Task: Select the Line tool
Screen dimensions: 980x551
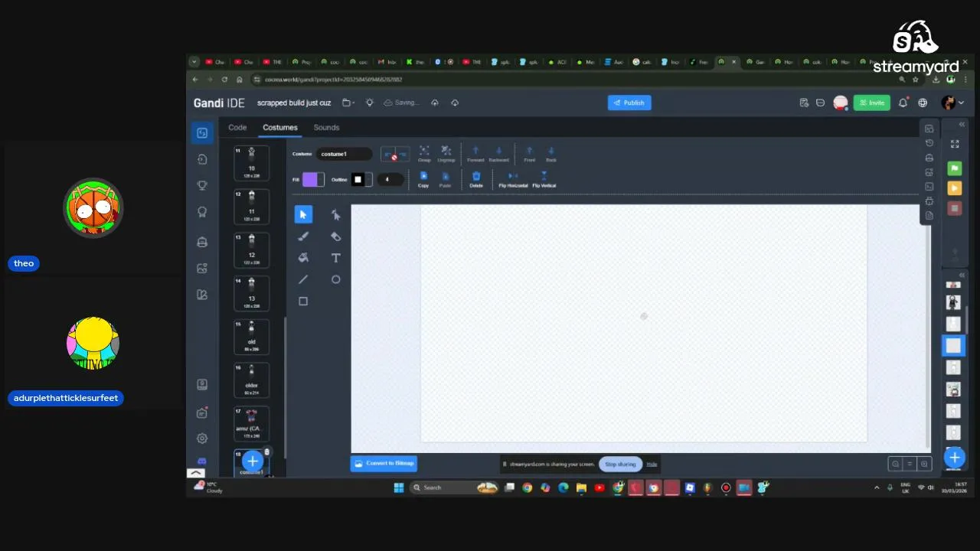Action: (303, 279)
